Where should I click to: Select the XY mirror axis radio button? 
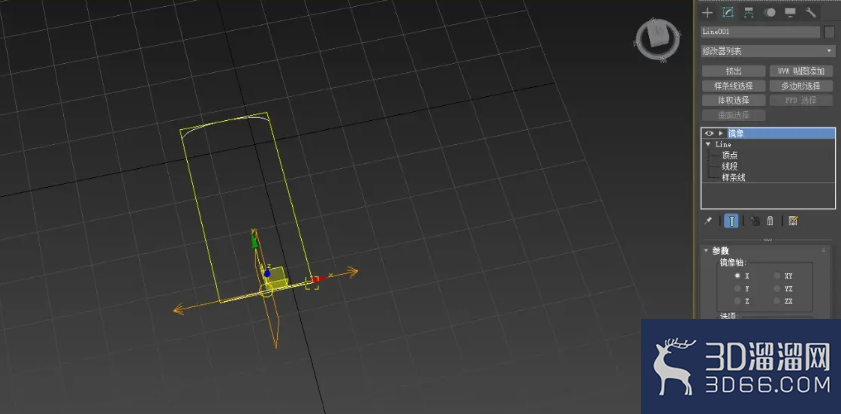pos(777,276)
